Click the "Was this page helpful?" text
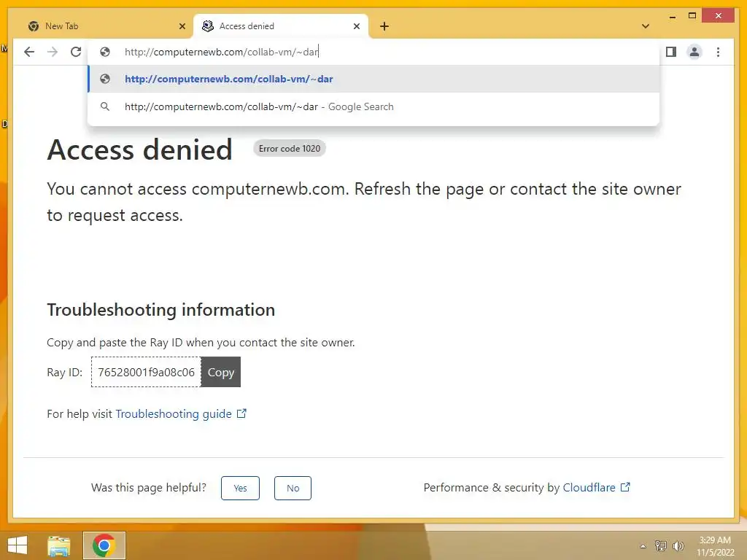 tap(149, 488)
